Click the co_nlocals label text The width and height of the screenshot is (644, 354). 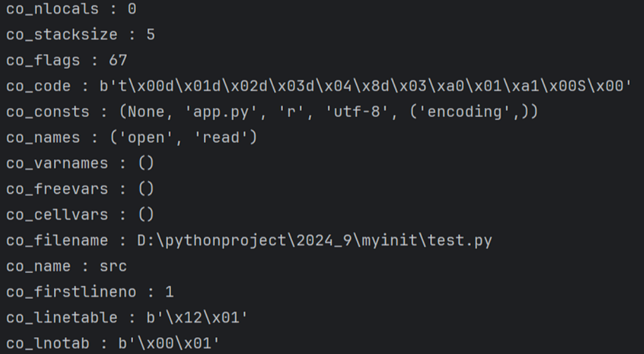click(x=52, y=9)
